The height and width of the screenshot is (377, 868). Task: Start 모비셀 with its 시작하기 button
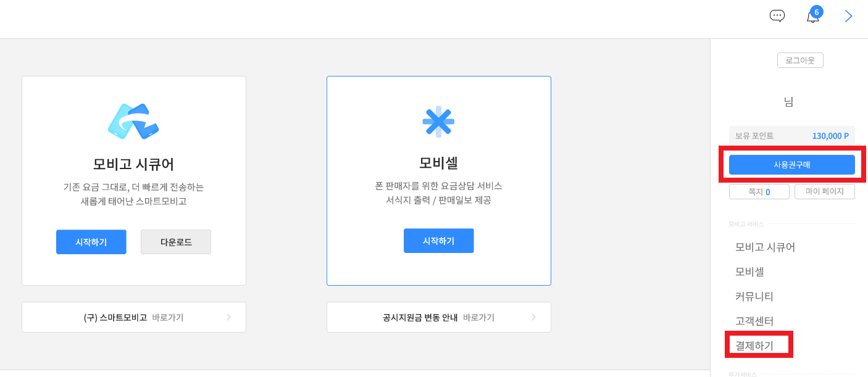439,241
